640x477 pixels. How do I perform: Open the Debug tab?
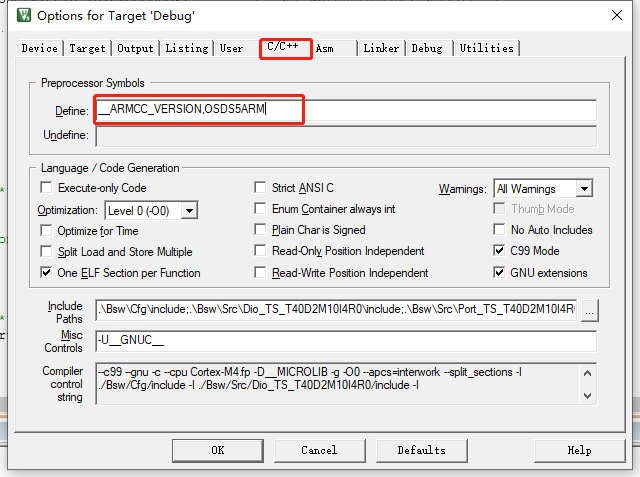[427, 48]
